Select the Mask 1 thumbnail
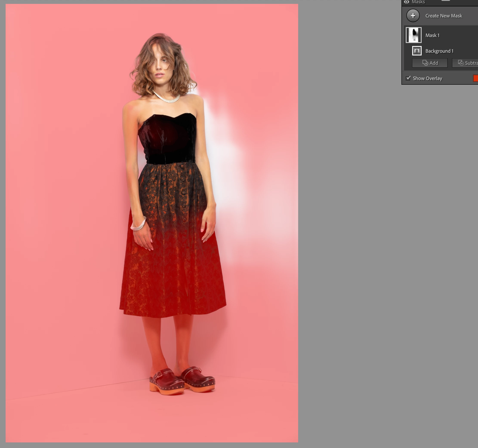Image resolution: width=478 pixels, height=448 pixels. (413, 35)
